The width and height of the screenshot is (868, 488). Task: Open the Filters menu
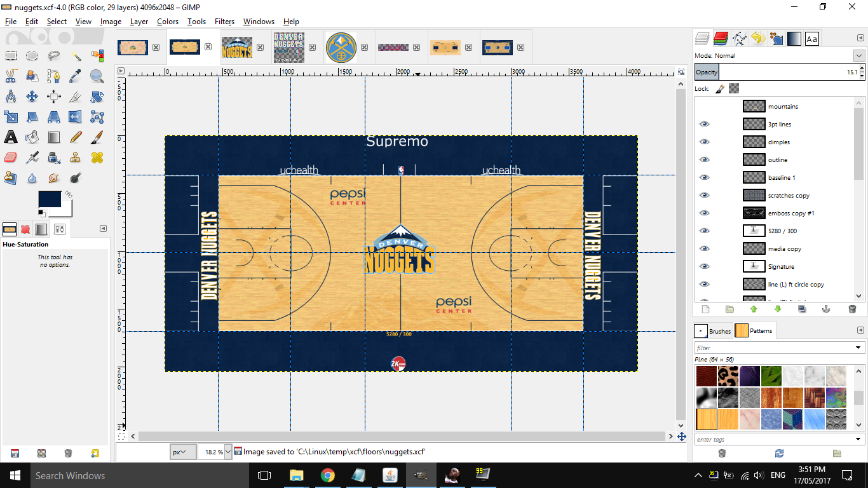pyautogui.click(x=224, y=21)
